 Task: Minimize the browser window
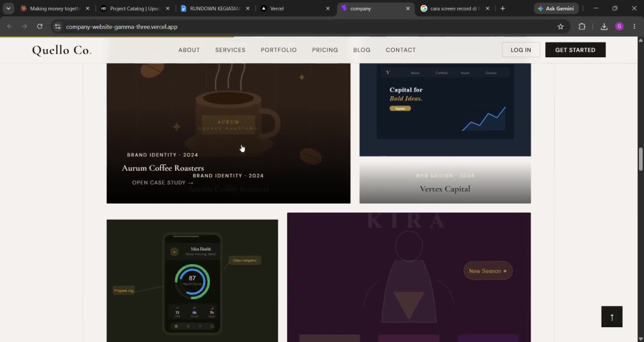pyautogui.click(x=596, y=8)
